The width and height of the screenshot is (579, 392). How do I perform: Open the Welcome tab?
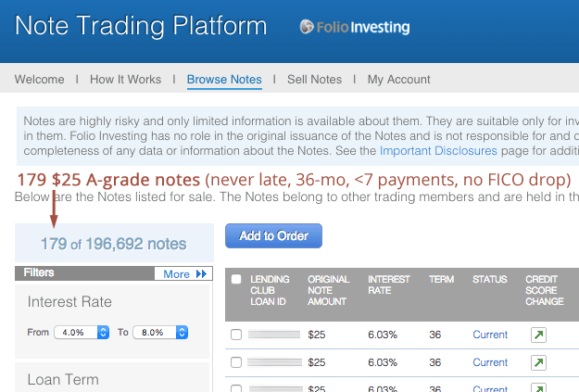point(40,80)
